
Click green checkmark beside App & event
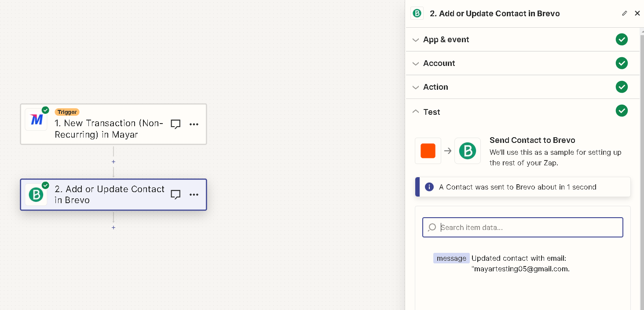click(x=622, y=40)
